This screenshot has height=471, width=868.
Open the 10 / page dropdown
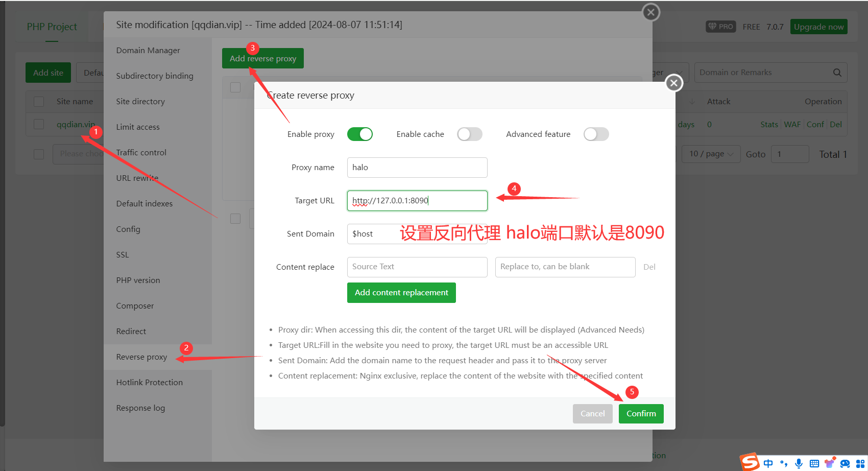(x=711, y=154)
